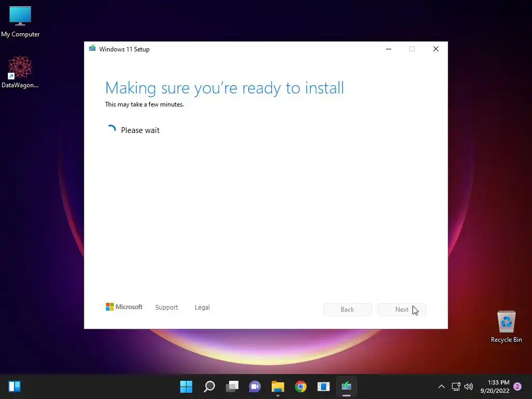Click the Microsoft logo in Setup

(124, 307)
